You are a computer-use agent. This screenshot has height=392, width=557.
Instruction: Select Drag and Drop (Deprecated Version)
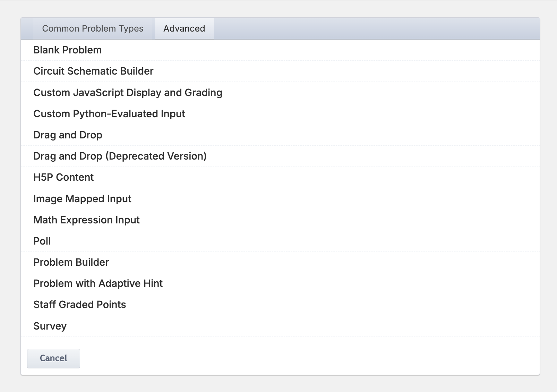point(120,156)
